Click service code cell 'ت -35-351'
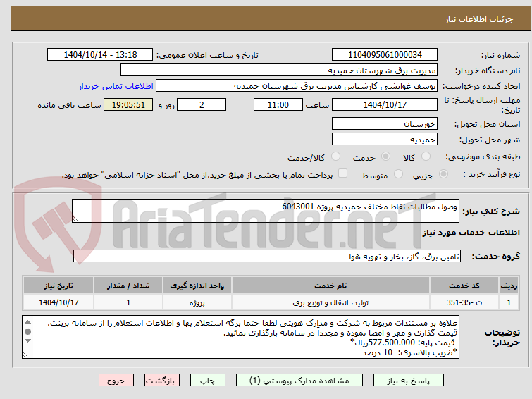Image resolution: width=532 pixels, height=399 pixels. (x=464, y=302)
